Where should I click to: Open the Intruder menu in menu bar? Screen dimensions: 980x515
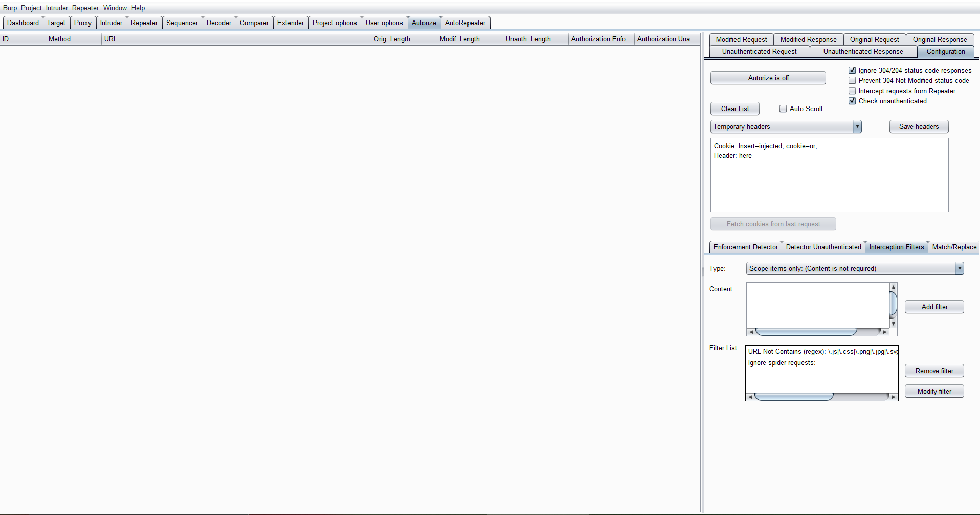[57, 8]
